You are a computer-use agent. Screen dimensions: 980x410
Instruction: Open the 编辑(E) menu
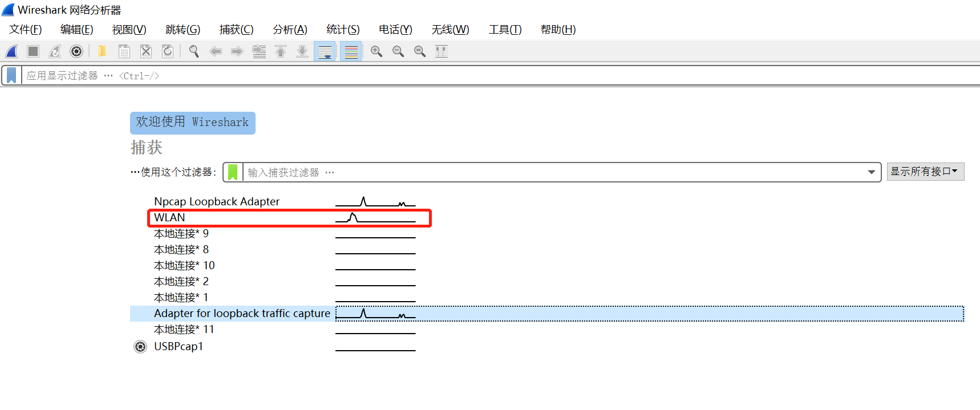77,30
